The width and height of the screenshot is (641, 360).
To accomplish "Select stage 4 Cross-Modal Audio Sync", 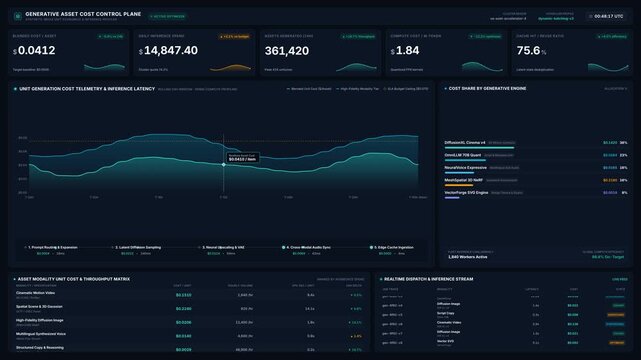I will (x=307, y=250).
